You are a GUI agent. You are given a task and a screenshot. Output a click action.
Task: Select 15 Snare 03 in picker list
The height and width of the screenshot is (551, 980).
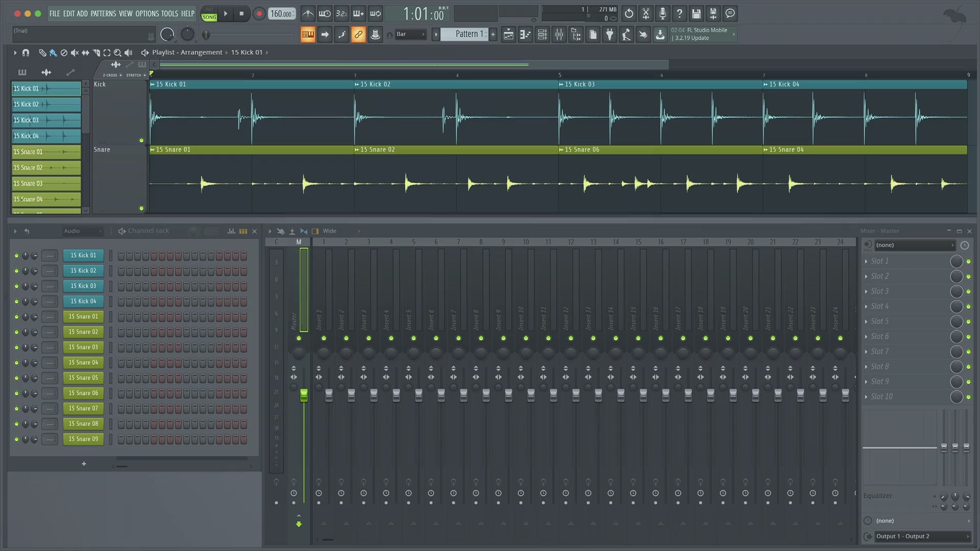pyautogui.click(x=46, y=183)
